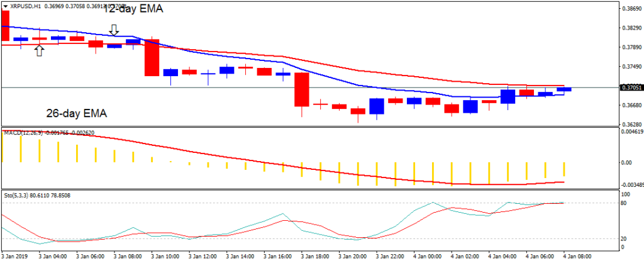Click the 26-day EMA text label
Screen dimensions: 644x263
click(x=76, y=114)
